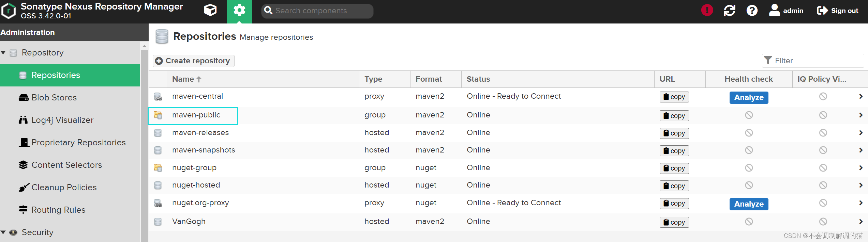This screenshot has height=242, width=868.
Task: Open the admin user account
Action: 786,11
